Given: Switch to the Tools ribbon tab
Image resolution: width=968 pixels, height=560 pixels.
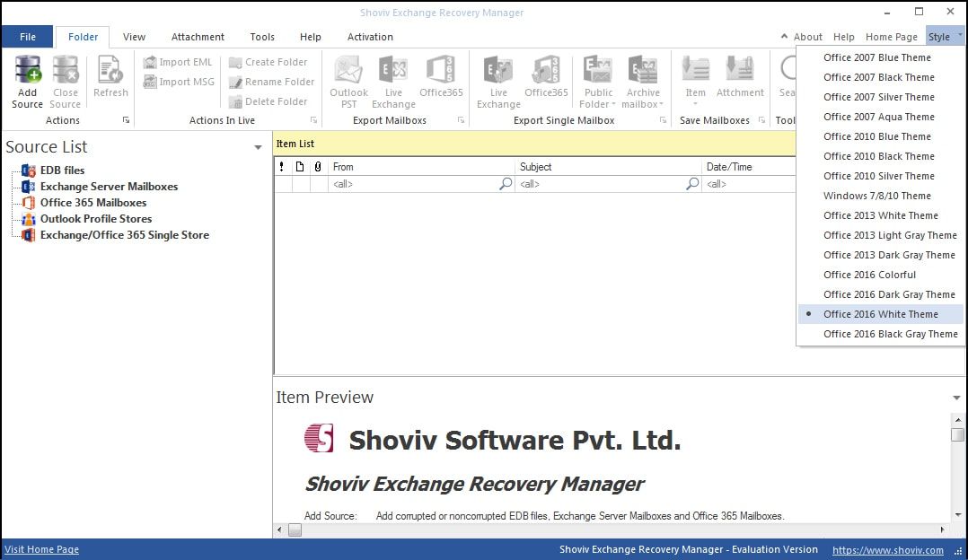Looking at the screenshot, I should point(262,37).
